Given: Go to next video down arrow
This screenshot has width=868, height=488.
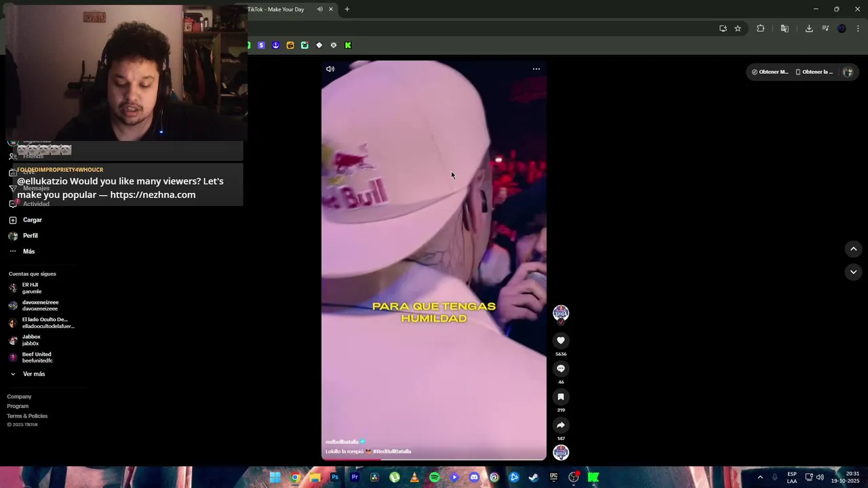Looking at the screenshot, I should coord(854,272).
